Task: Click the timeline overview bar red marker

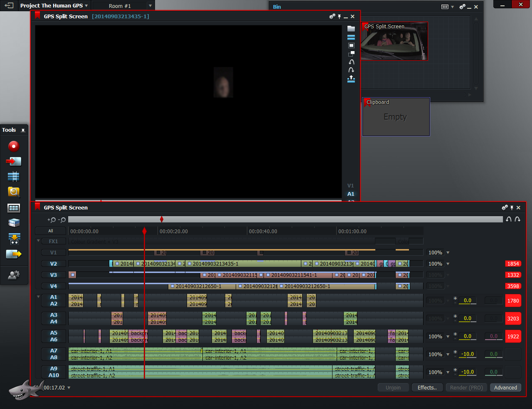Action: point(162,219)
